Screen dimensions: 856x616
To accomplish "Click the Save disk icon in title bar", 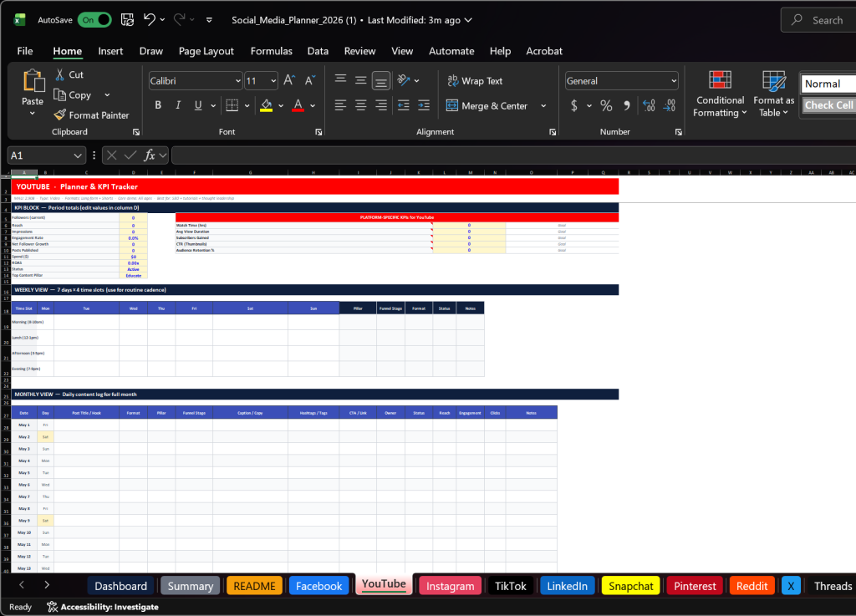I will (127, 19).
